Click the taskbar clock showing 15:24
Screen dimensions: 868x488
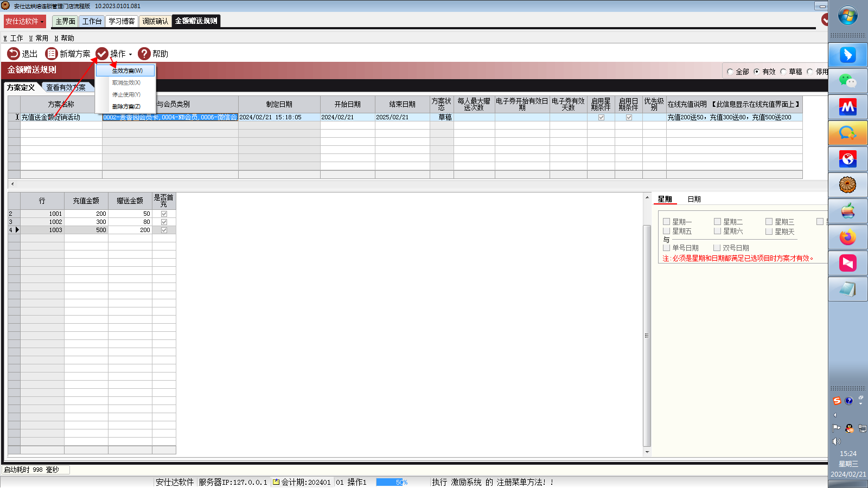point(848,454)
